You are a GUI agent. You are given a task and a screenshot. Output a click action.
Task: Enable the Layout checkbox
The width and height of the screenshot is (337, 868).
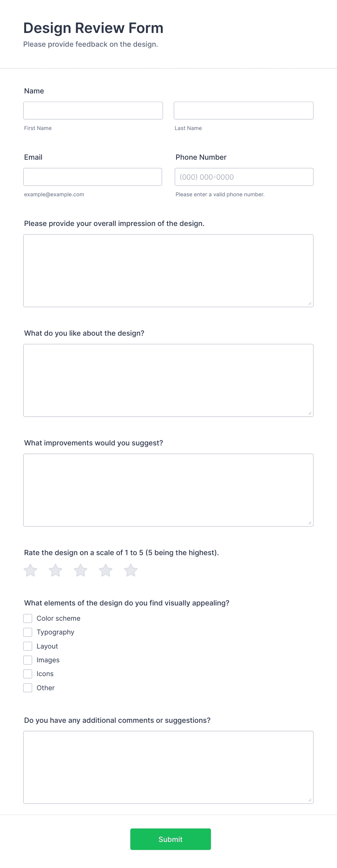(x=28, y=646)
